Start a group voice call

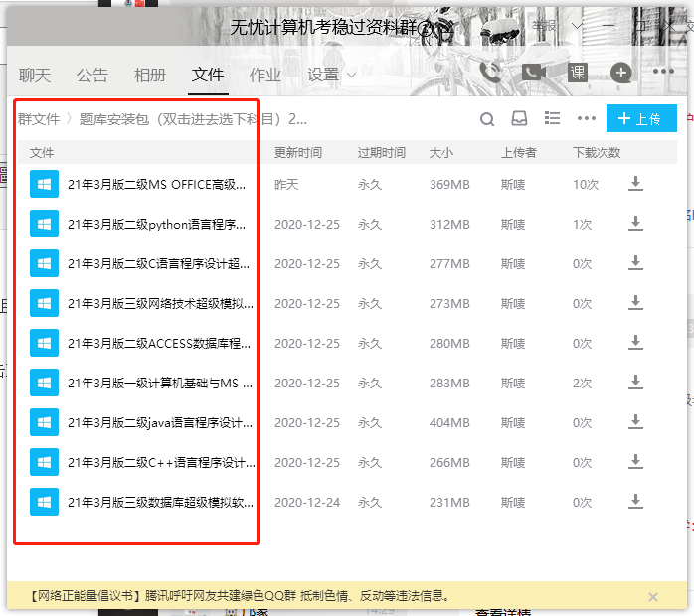point(490,72)
